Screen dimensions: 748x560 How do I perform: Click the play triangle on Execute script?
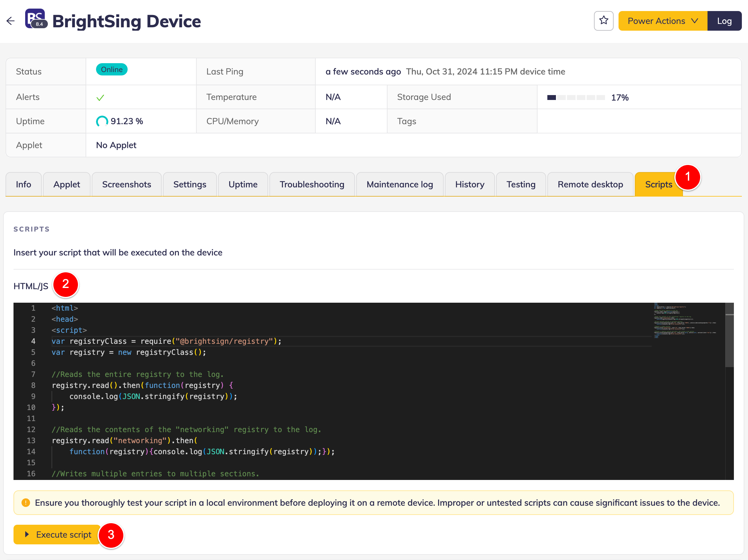pos(27,534)
